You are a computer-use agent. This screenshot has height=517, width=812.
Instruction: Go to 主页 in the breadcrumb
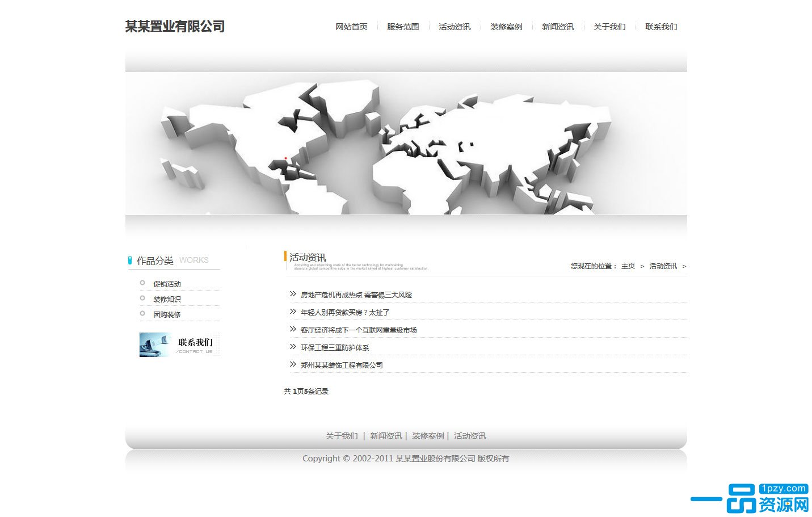click(628, 266)
